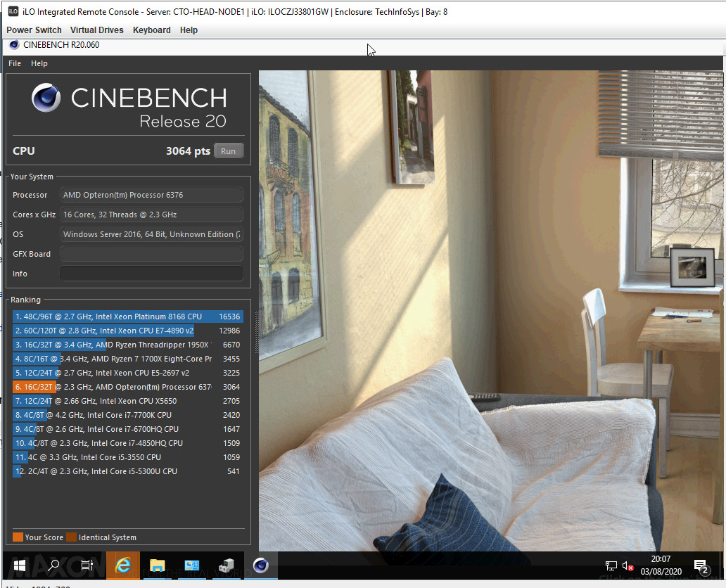Run the CPU benchmark test

click(228, 151)
